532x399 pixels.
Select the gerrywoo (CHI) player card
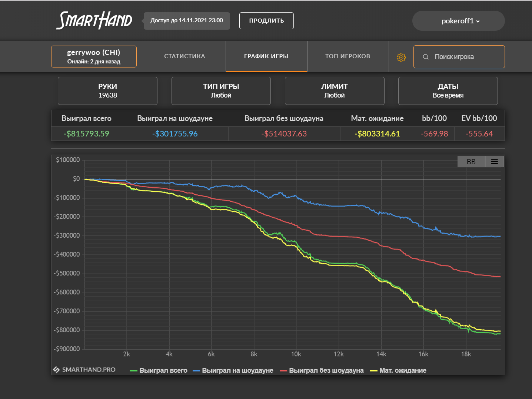tap(94, 56)
